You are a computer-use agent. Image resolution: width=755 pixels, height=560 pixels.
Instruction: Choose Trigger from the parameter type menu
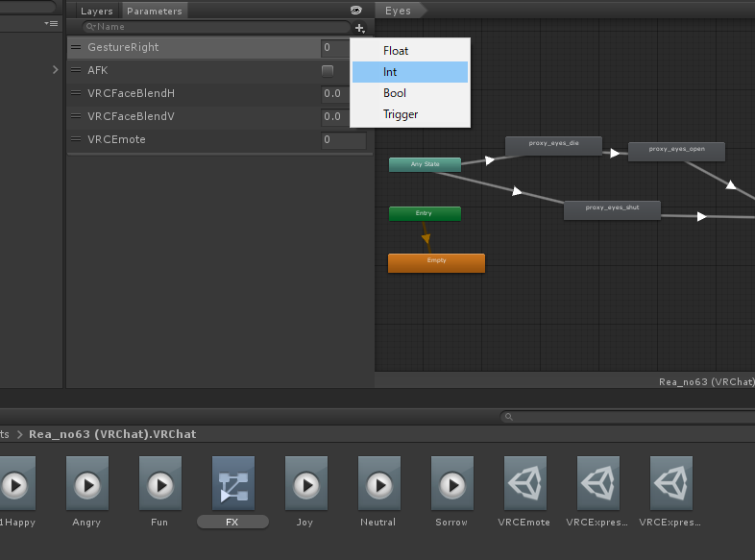click(x=410, y=114)
